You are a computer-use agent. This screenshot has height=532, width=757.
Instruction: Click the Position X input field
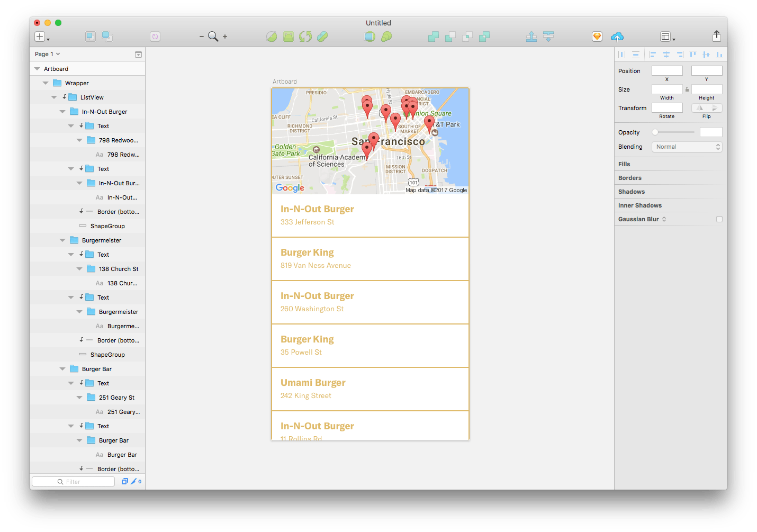pos(667,71)
